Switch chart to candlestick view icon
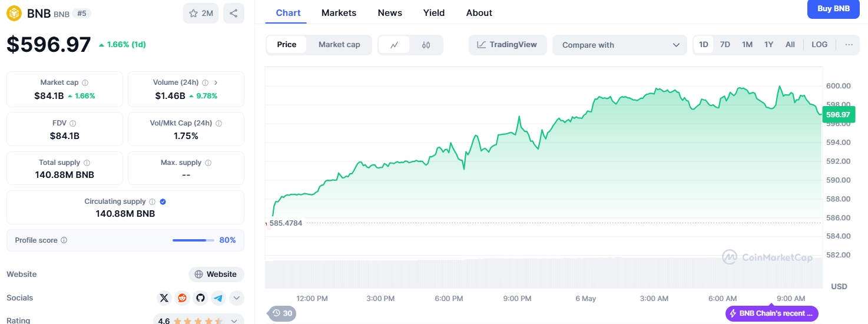Screen dimensions: 868x324 [426, 45]
